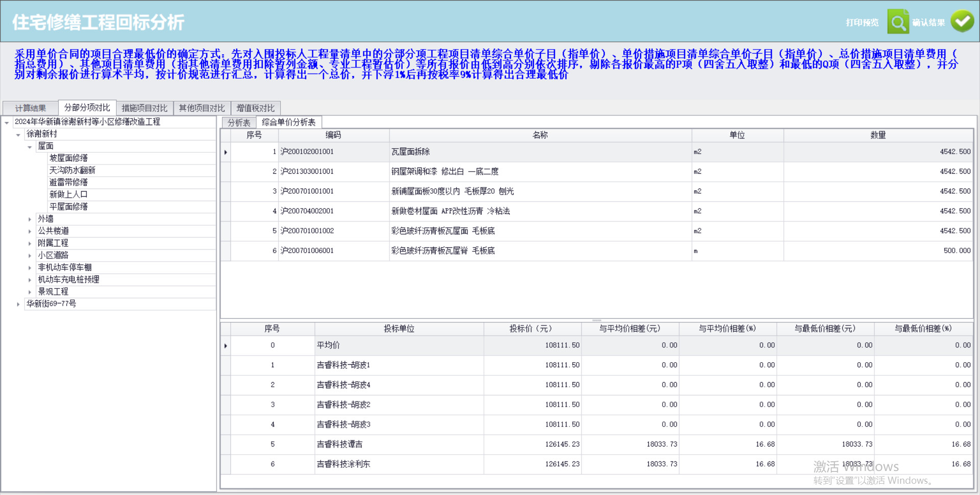Select the 徐谢新村 tree item label

[42, 134]
